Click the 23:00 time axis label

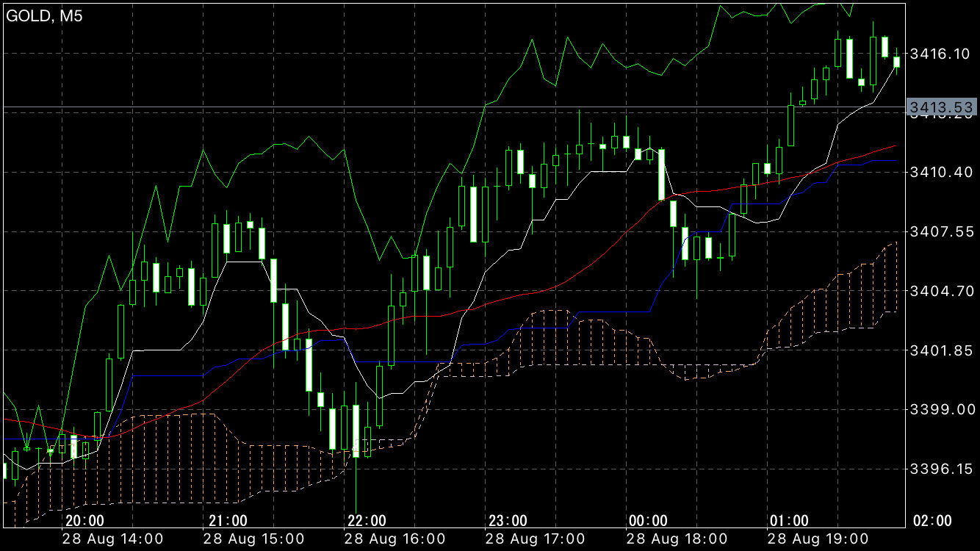(x=508, y=521)
